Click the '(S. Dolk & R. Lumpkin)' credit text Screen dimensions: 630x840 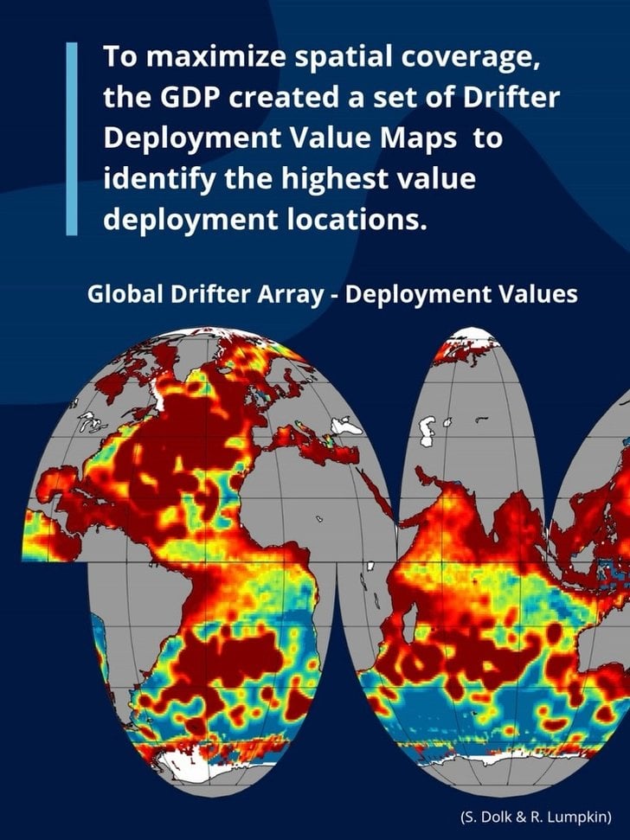coord(535,817)
